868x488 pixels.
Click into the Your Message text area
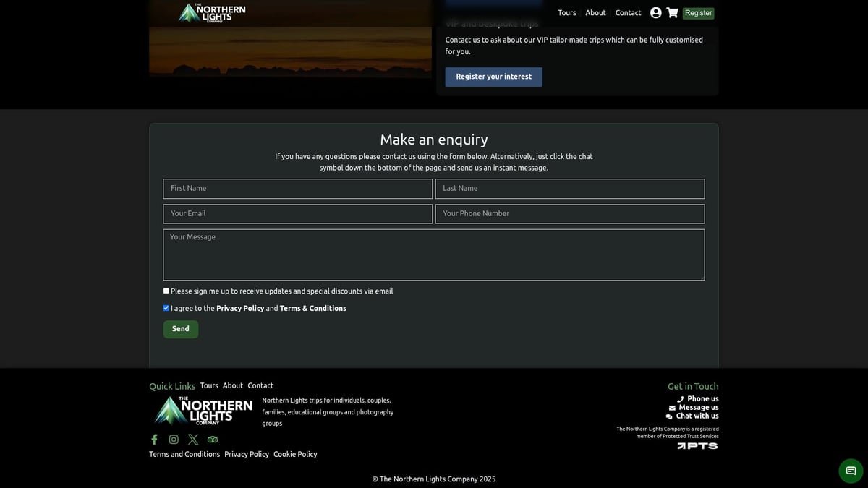(433, 254)
